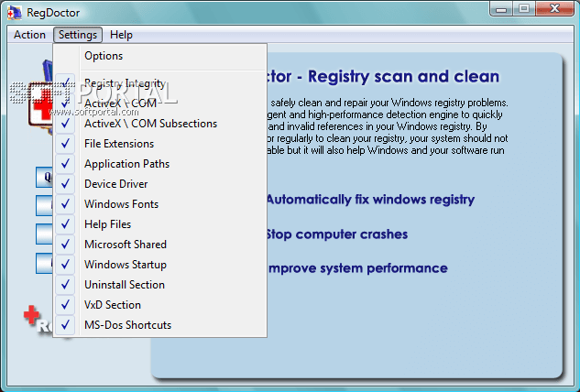
Task: Click the 'mprove system performance' text
Action: pos(358,268)
